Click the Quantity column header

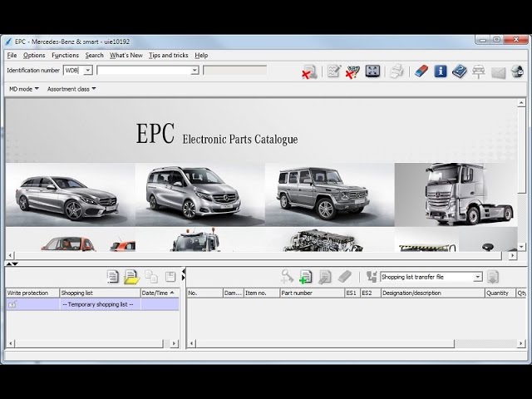[x=500, y=293]
